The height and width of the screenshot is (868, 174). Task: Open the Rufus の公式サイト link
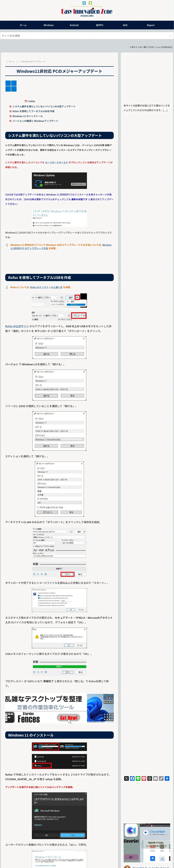coord(17,326)
